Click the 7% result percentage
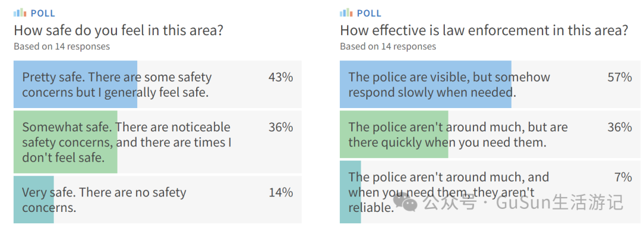 pyautogui.click(x=623, y=177)
